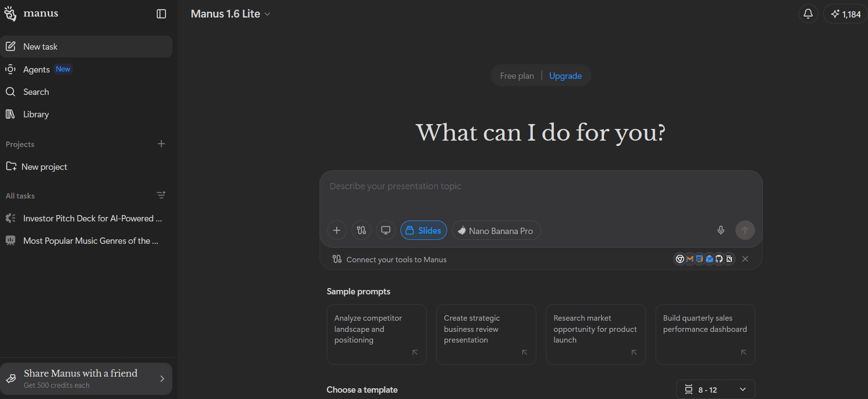Click the microphone voice input icon
This screenshot has height=399, width=868.
coord(721,230)
